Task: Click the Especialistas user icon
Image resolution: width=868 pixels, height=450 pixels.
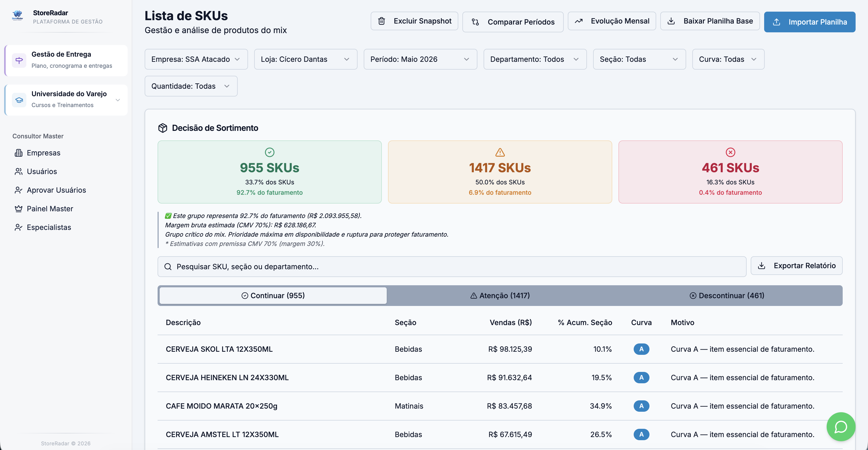Action: pos(19,227)
